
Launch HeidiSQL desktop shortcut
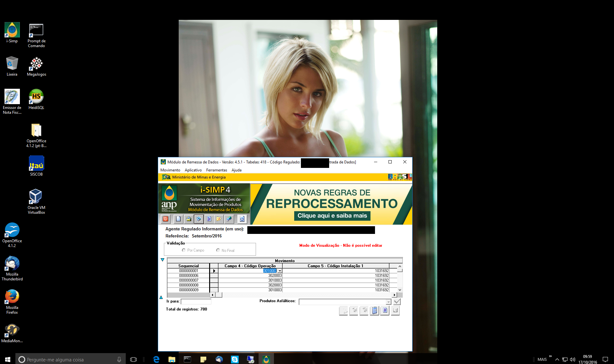click(36, 99)
